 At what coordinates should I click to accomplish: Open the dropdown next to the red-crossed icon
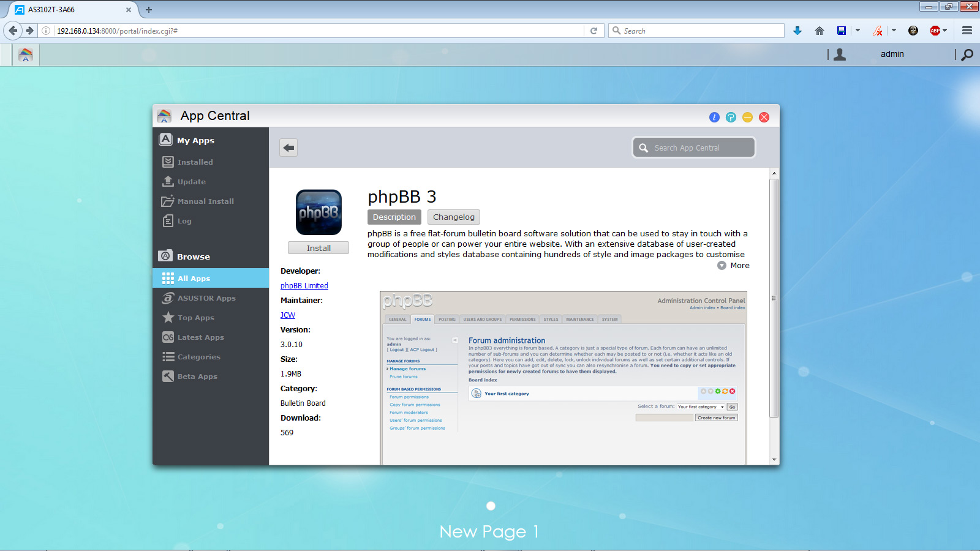(x=894, y=31)
